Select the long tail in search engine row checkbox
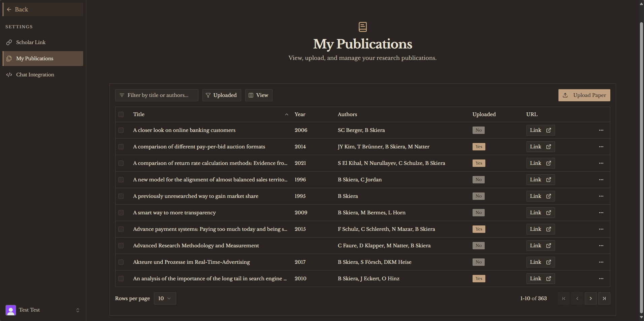Screen dimensions: 644x321 pos(121,279)
